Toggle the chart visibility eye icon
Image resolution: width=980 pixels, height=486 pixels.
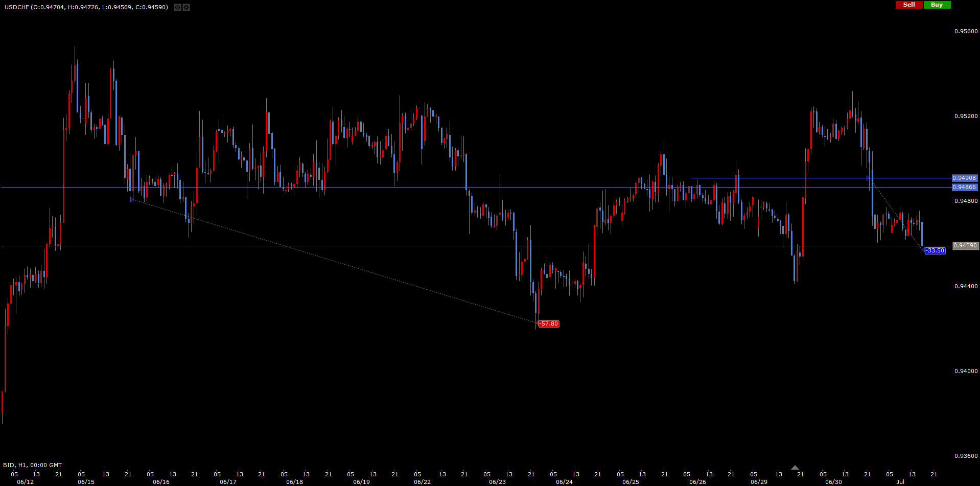(x=177, y=8)
